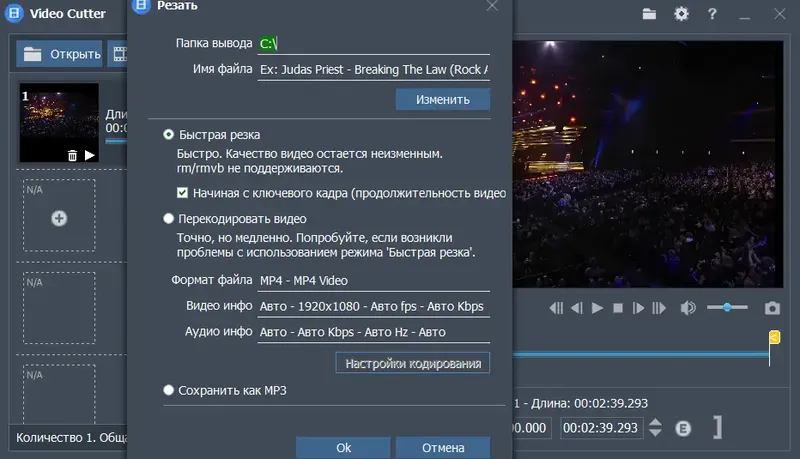Add a new clip with plus icon
Screen dimensions: 800x459
pos(59,218)
